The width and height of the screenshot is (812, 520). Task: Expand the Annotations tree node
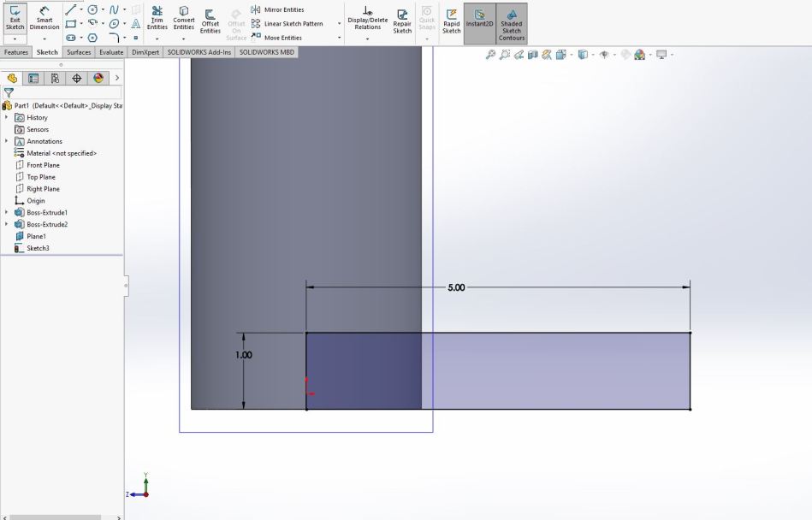(x=8, y=141)
